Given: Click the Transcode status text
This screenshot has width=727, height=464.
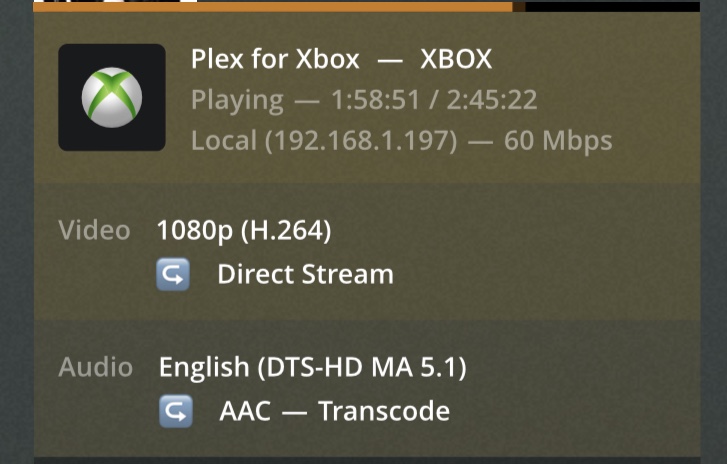Looking at the screenshot, I should click(384, 411).
